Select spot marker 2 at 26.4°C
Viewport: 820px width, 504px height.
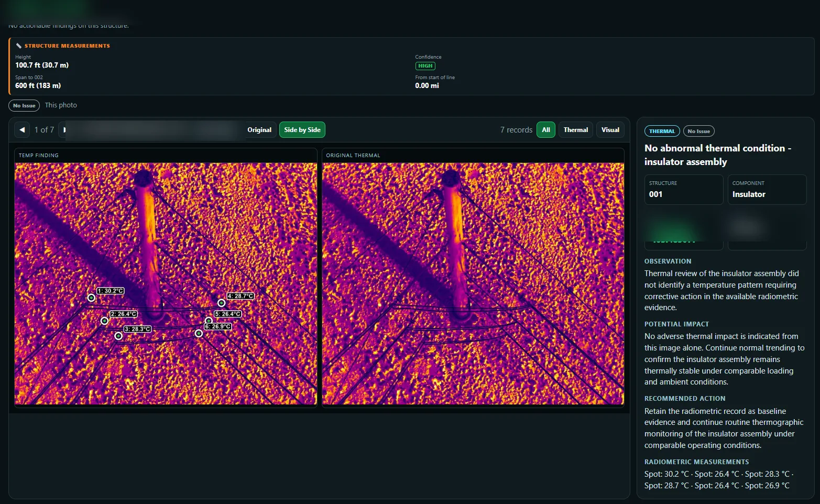(105, 321)
